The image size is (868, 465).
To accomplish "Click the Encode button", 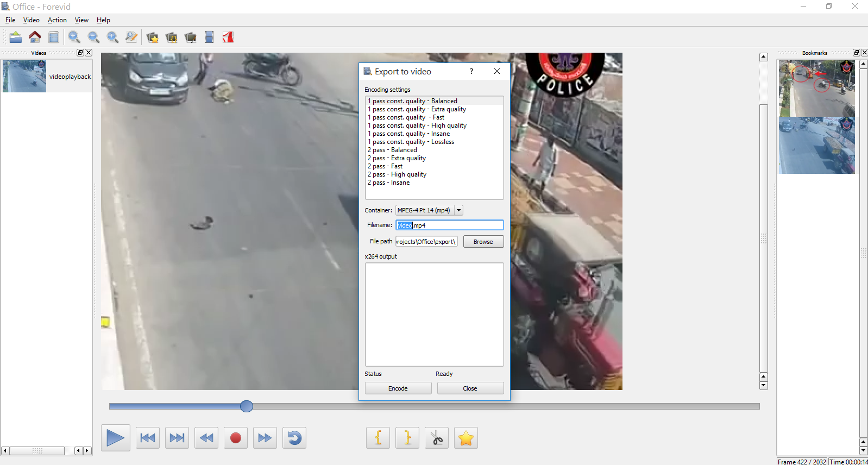I will tap(398, 388).
